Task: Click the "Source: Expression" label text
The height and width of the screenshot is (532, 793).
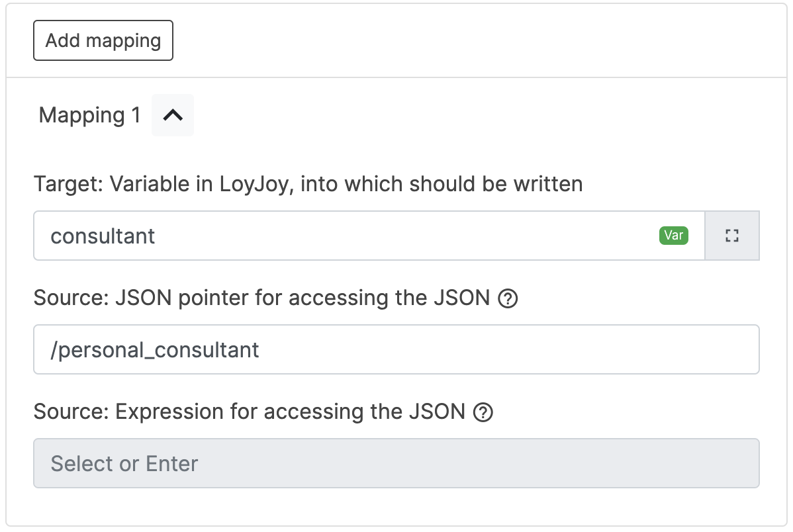Action: click(250, 412)
